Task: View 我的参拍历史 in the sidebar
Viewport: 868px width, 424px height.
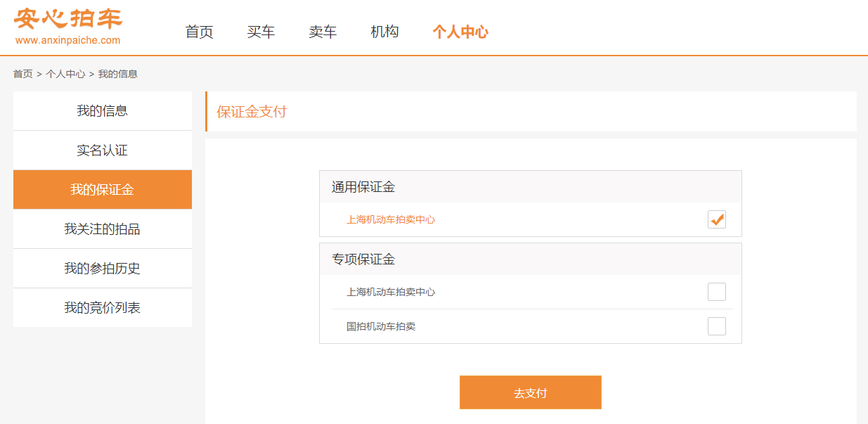Action: click(103, 269)
